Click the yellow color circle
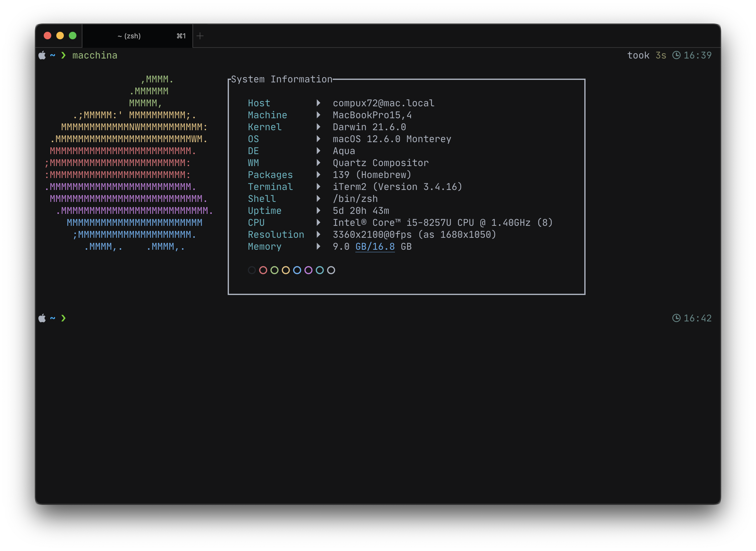Viewport: 756px width, 551px height. click(x=286, y=270)
